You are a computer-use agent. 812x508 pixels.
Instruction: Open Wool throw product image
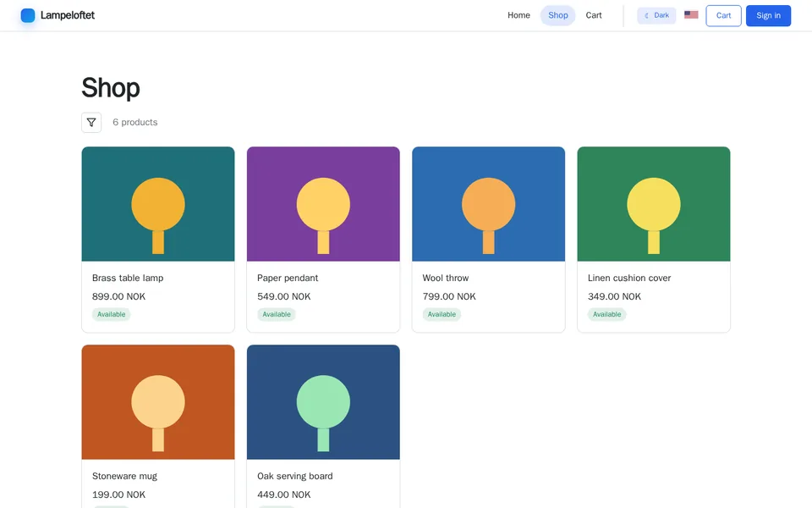point(488,204)
